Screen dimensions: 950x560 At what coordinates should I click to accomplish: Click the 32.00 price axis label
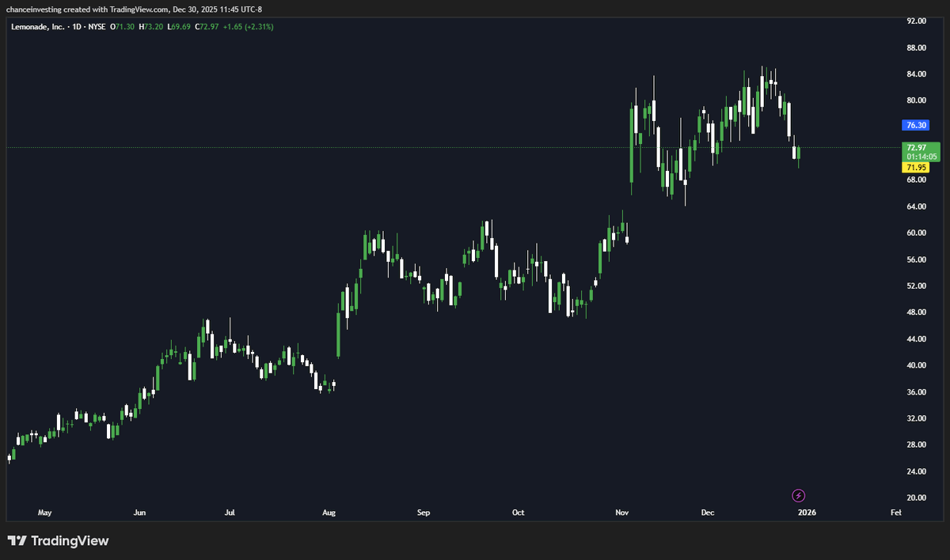pos(917,418)
